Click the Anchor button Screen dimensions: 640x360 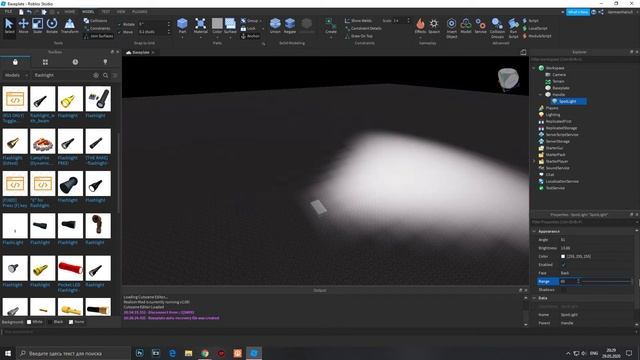tap(250, 36)
